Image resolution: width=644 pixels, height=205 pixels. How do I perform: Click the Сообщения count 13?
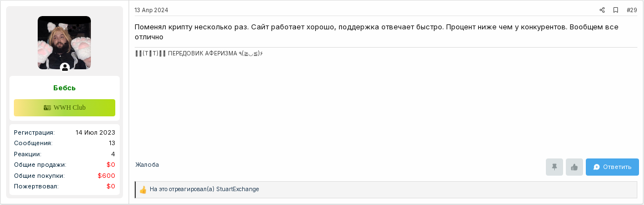(x=112, y=143)
